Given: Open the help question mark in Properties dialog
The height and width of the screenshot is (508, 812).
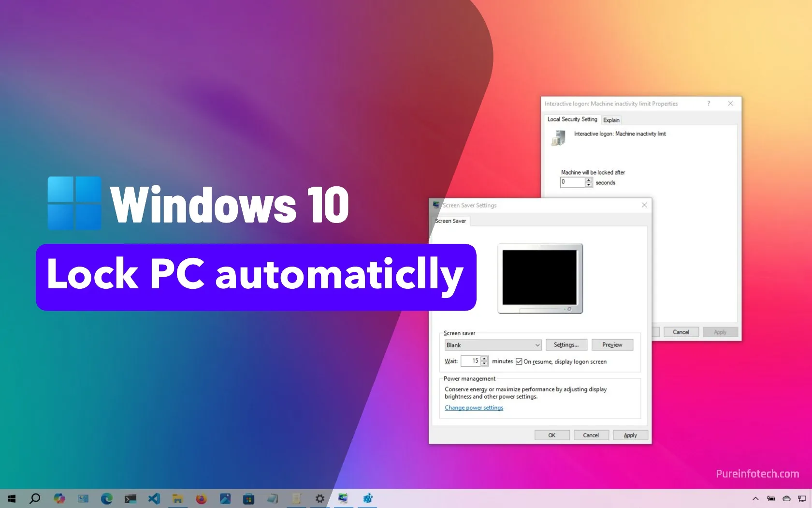Looking at the screenshot, I should tap(709, 104).
